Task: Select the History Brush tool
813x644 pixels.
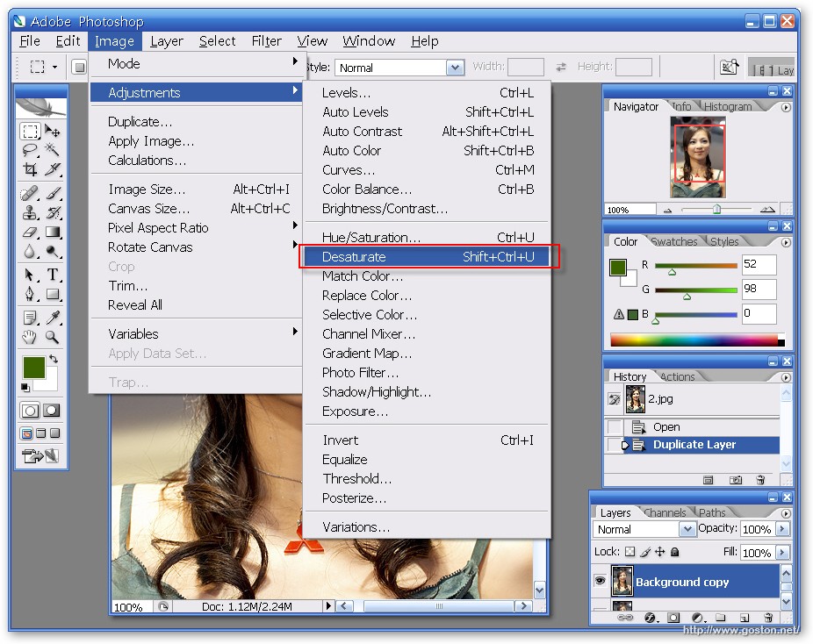Action: click(x=53, y=213)
